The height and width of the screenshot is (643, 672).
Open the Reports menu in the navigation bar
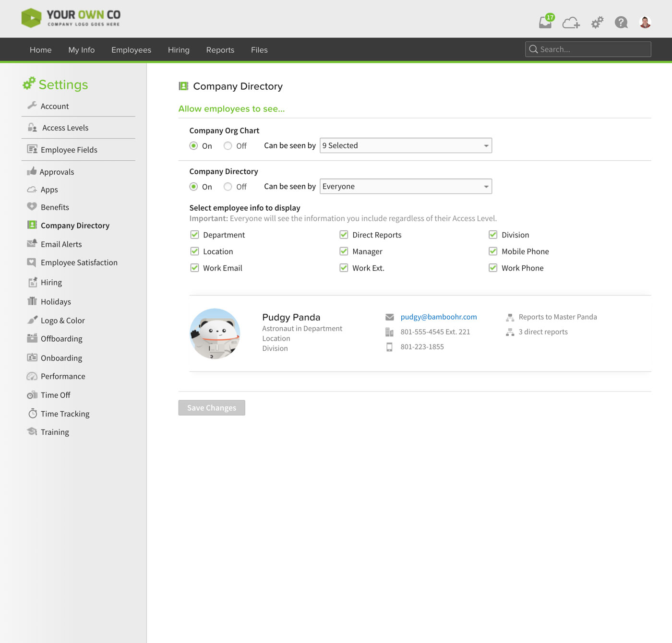click(x=220, y=49)
